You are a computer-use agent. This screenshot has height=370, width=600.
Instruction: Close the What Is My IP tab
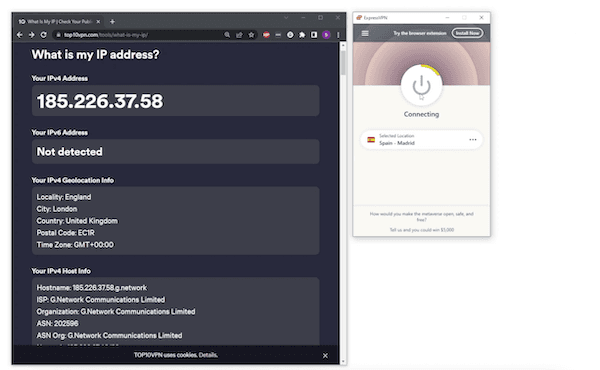(x=98, y=22)
